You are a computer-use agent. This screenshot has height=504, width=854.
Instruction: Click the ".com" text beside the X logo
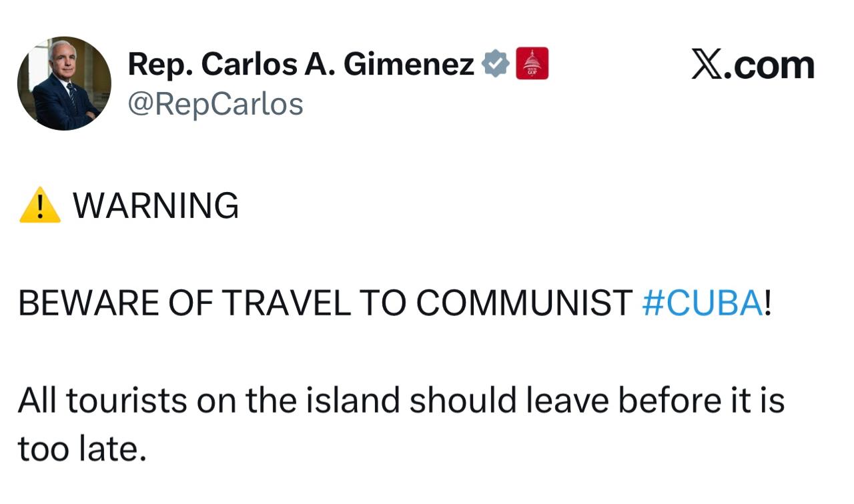coord(769,66)
